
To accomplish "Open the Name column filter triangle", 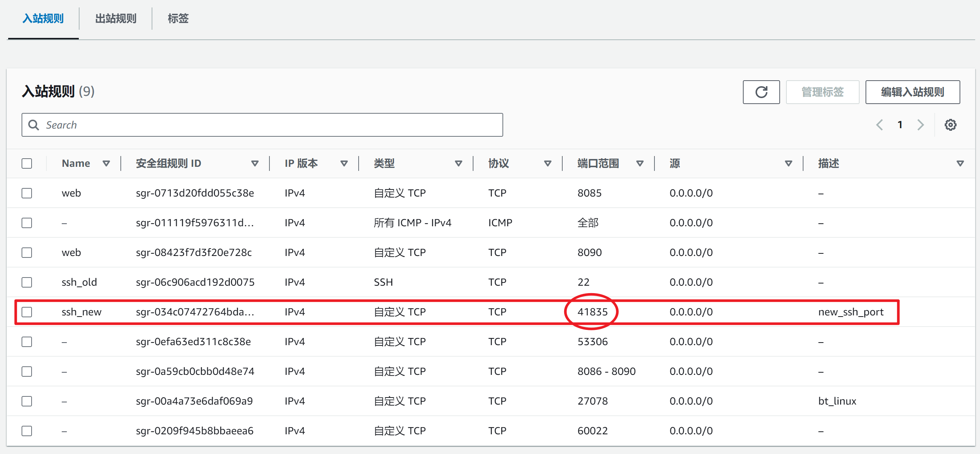I will click(x=107, y=163).
